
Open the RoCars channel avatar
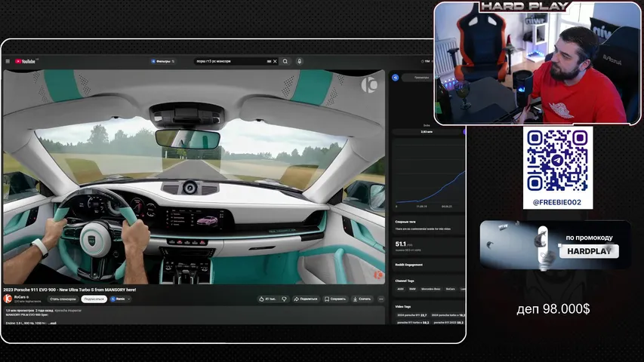[8, 299]
